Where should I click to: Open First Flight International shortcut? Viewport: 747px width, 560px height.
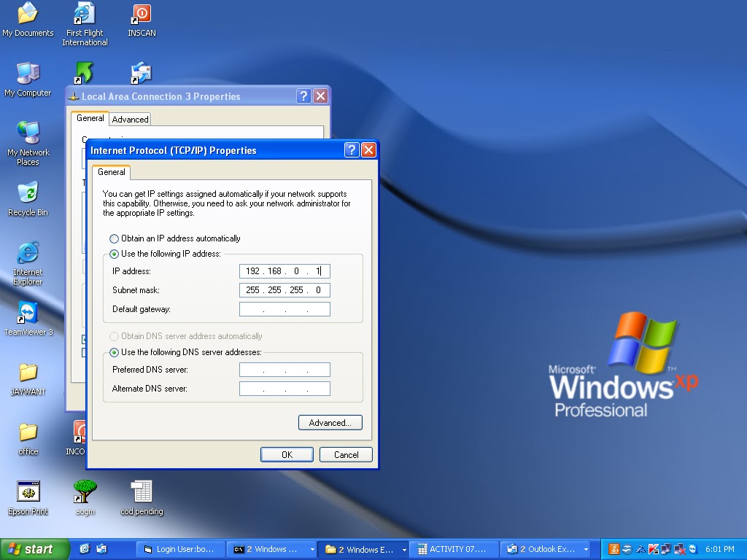[x=85, y=24]
